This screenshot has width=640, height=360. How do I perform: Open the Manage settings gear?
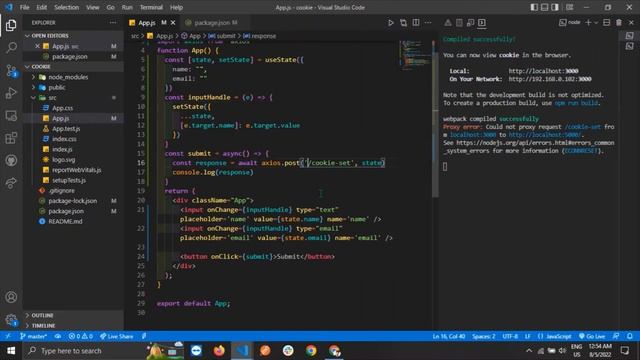[11, 319]
